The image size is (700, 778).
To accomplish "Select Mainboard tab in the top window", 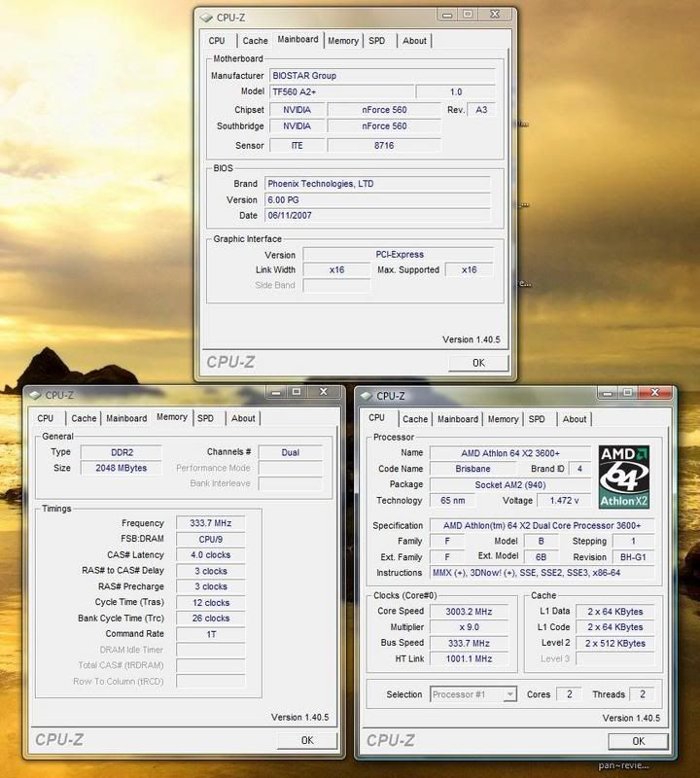I will click(297, 39).
